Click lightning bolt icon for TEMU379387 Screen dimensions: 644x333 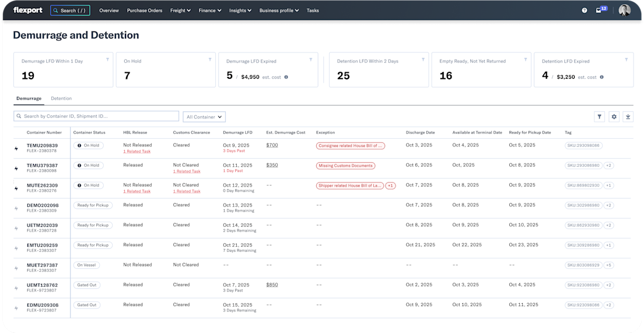tap(16, 169)
